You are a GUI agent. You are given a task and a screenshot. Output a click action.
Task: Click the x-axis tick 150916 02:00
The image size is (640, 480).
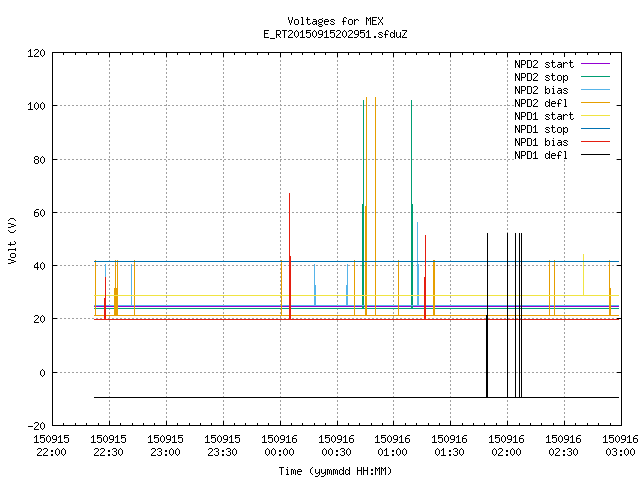point(507,446)
